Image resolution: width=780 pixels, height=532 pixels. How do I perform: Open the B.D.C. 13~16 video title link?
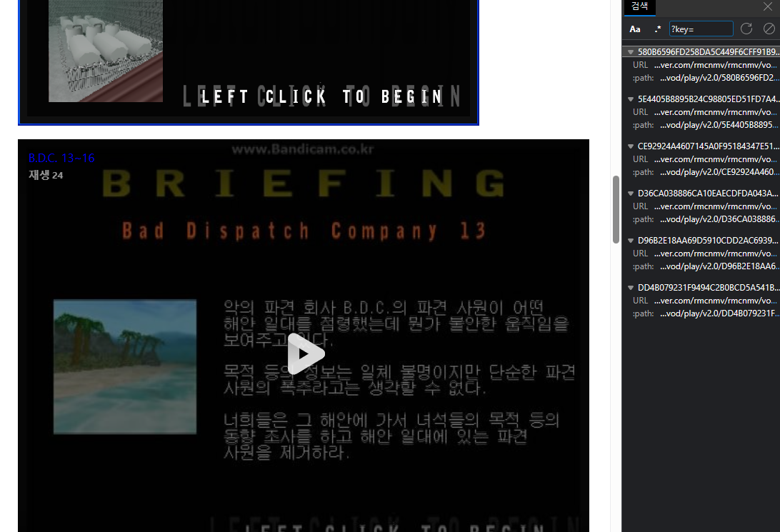(x=61, y=158)
